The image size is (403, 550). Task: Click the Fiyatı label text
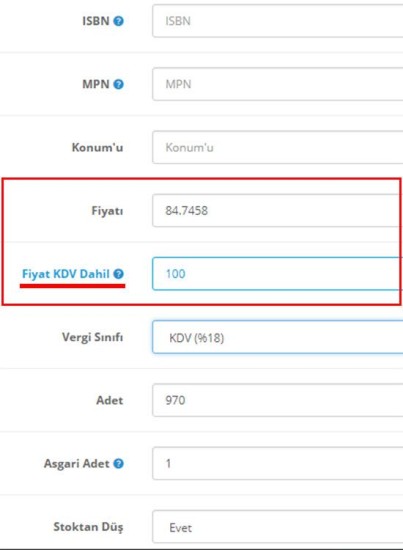(107, 210)
